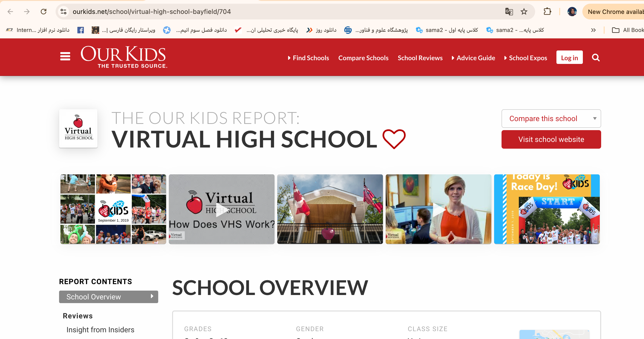Open the school building flags photo

330,209
